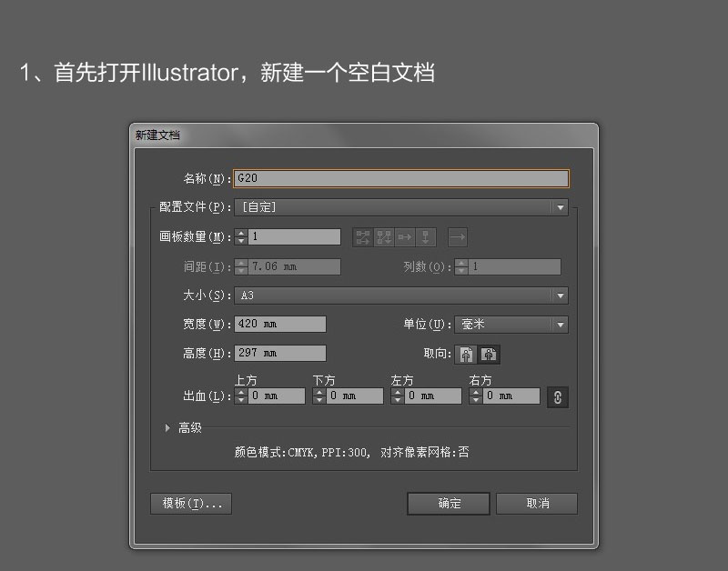
Task: Click the 取向 orientation label
Action: pyautogui.click(x=437, y=354)
